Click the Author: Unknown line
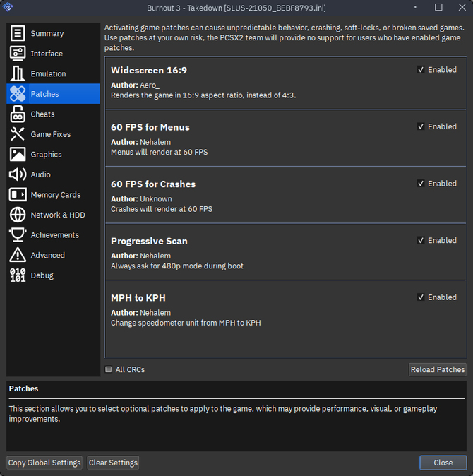473x476 pixels. pyautogui.click(x=141, y=199)
